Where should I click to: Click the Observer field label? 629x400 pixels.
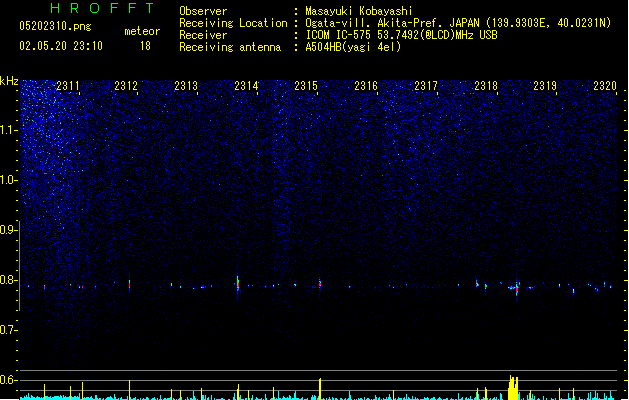pos(203,11)
